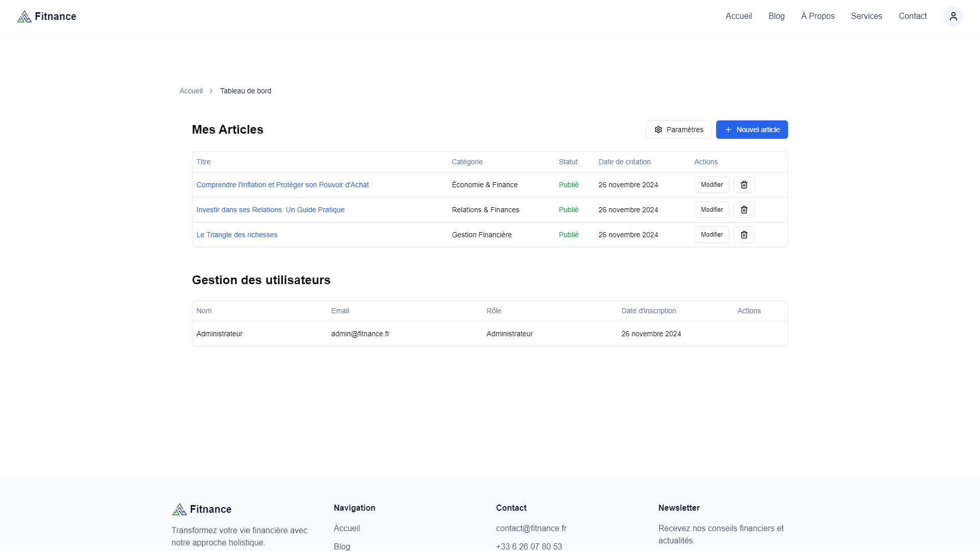
Task: Click the plus icon on Nouvel article
Action: coord(728,130)
